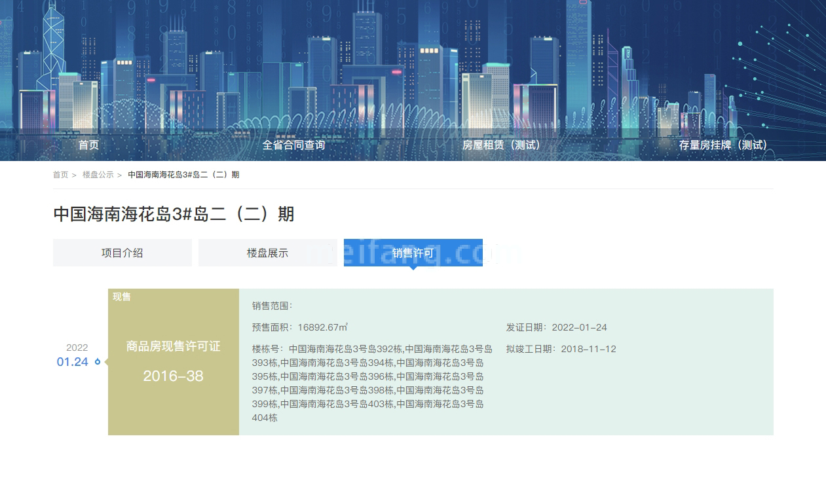Switch to the 楼盘展示 tab

tap(267, 253)
